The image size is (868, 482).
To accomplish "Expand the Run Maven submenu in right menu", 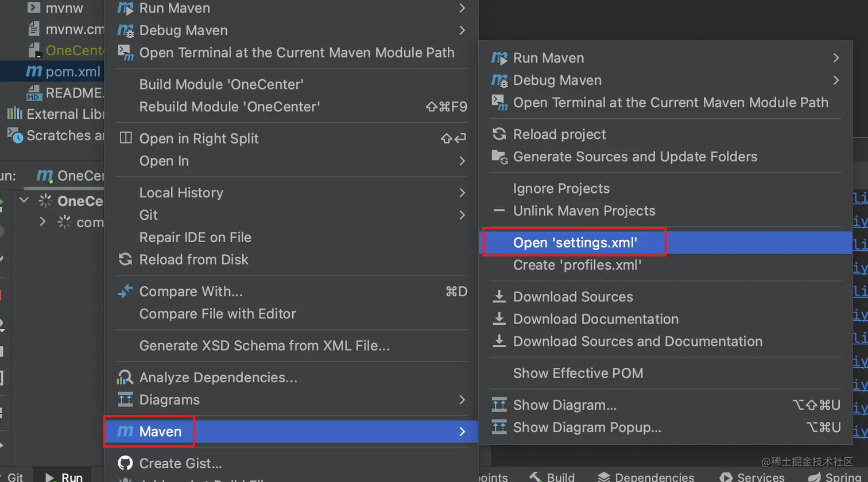I will click(836, 58).
